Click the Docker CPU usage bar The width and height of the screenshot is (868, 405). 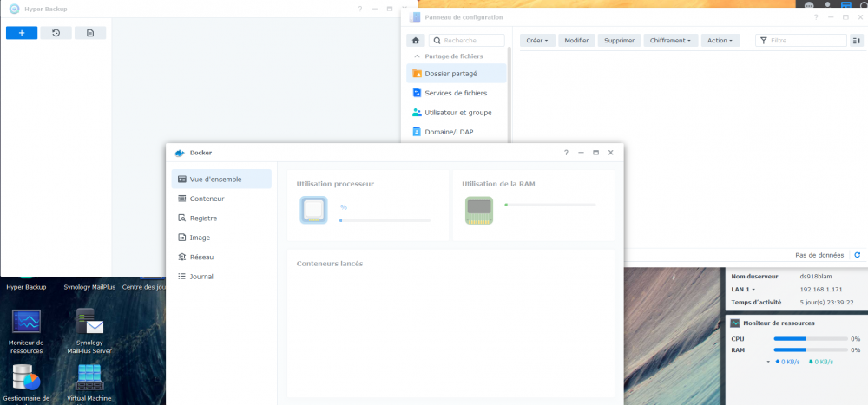(385, 220)
